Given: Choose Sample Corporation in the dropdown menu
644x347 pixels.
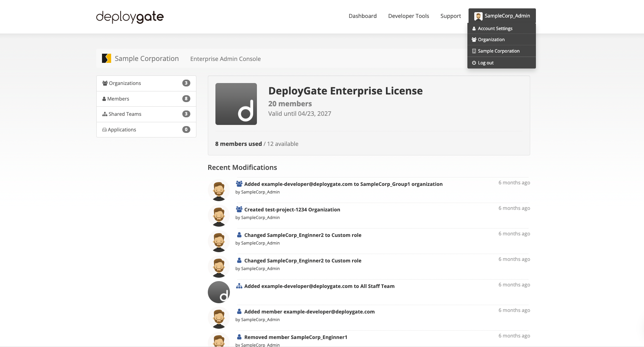Looking at the screenshot, I should point(498,51).
